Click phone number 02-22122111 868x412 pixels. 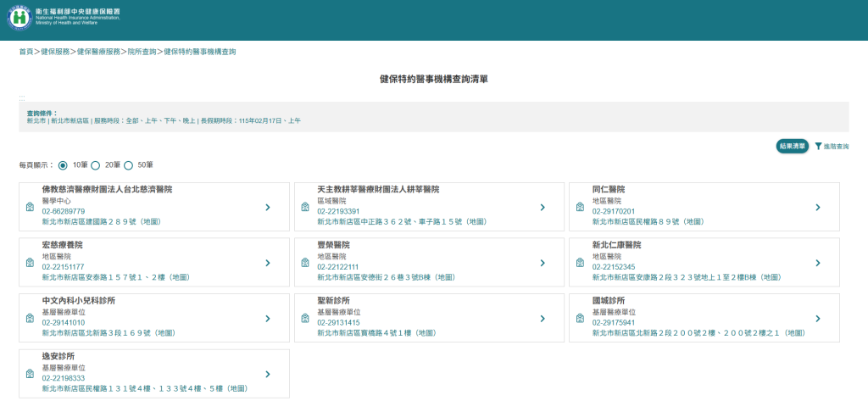[x=338, y=267]
